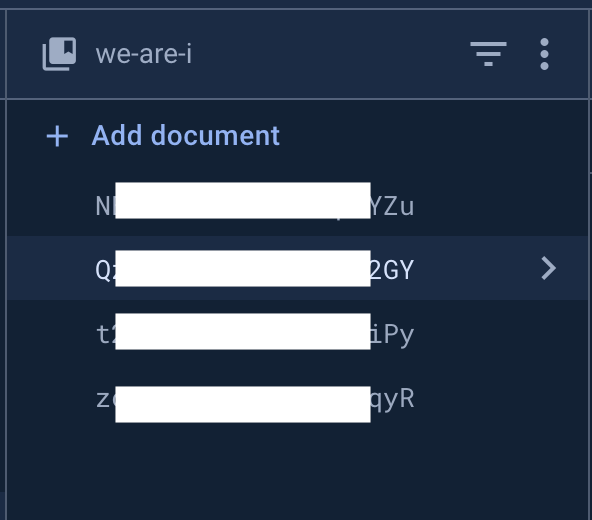
Task: Select the we-are-i collection name
Action: (x=144, y=54)
